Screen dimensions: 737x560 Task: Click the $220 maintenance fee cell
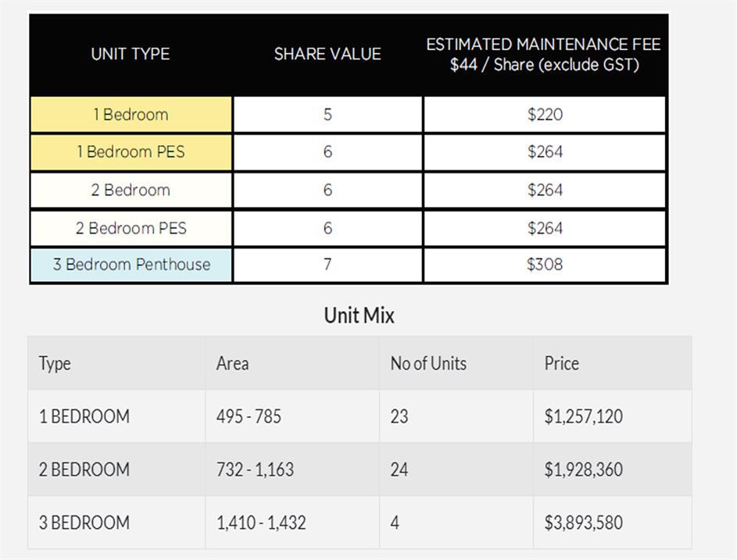[545, 115]
